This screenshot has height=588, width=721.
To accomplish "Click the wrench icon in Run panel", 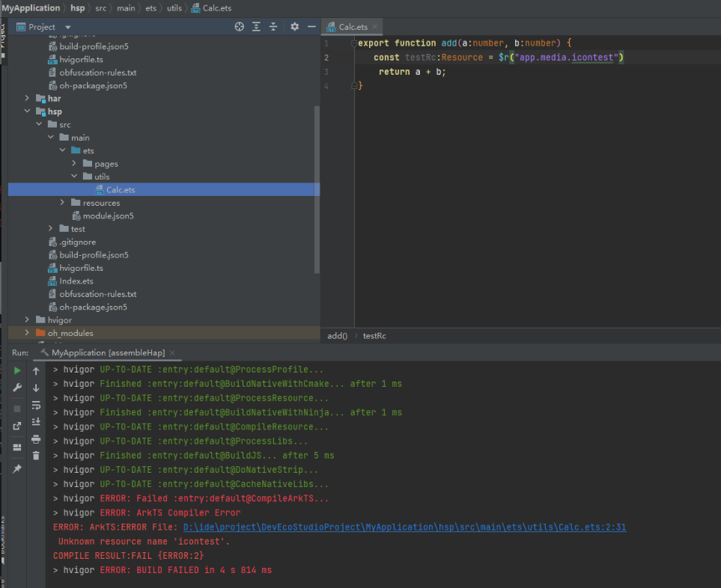I will tap(17, 388).
